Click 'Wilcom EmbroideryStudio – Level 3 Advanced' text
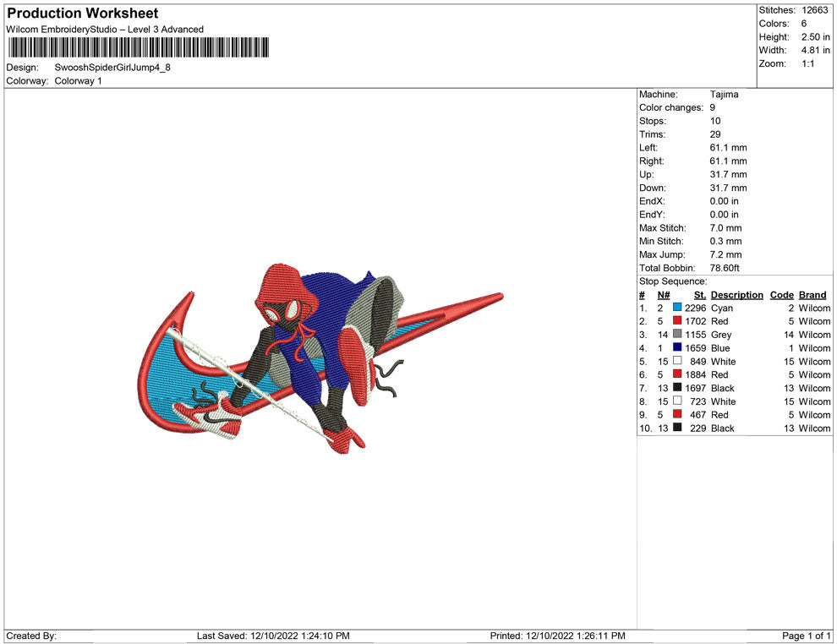Image resolution: width=837 pixels, height=644 pixels. 105,30
